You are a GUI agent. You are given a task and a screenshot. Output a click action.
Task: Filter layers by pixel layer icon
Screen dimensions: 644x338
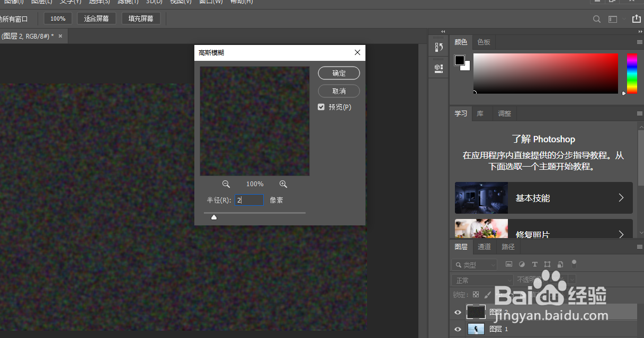509,264
